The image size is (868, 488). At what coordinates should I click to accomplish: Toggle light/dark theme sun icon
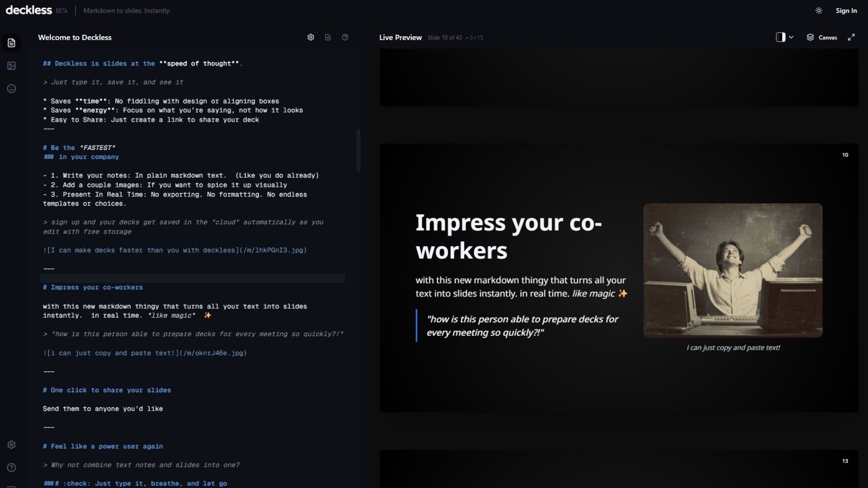tap(819, 11)
